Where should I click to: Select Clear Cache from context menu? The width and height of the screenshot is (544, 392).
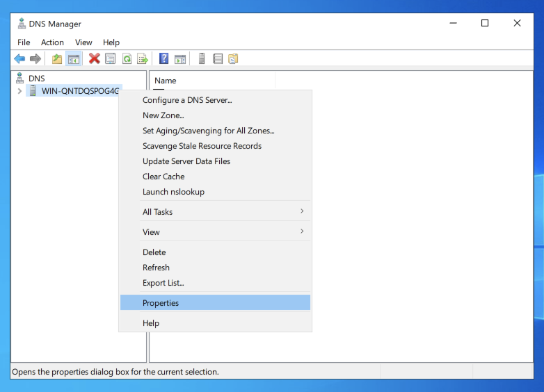tap(163, 177)
